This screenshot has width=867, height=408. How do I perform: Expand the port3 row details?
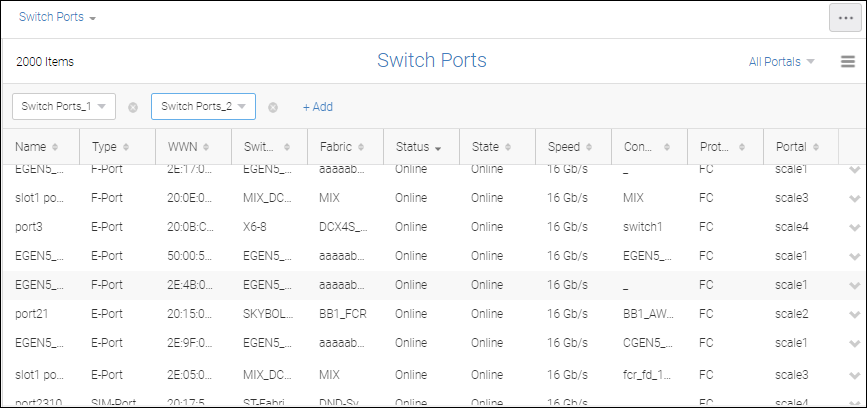(853, 227)
